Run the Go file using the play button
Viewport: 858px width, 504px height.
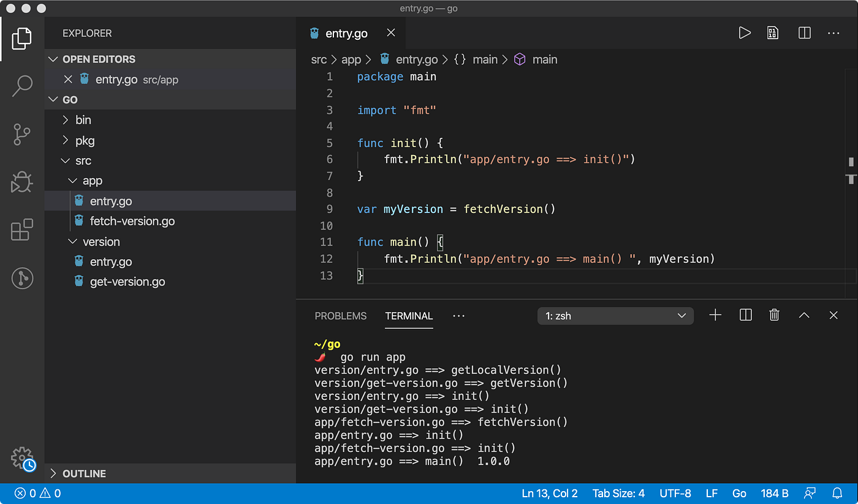pos(745,33)
